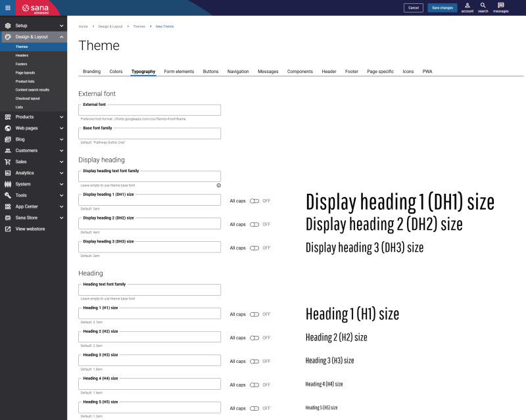Click the Save changes button
This screenshot has height=420, width=526.
(442, 8)
